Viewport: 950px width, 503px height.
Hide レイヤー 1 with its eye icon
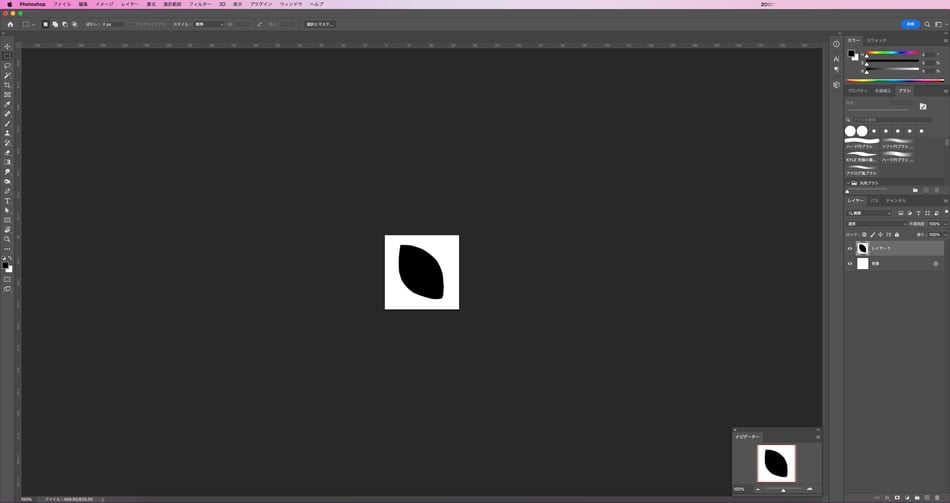pos(849,248)
